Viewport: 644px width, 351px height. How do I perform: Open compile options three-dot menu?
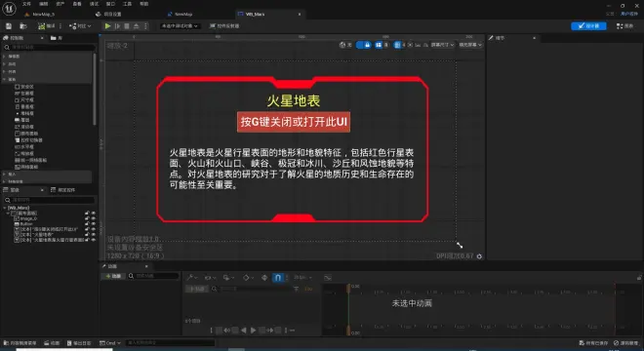60,26
